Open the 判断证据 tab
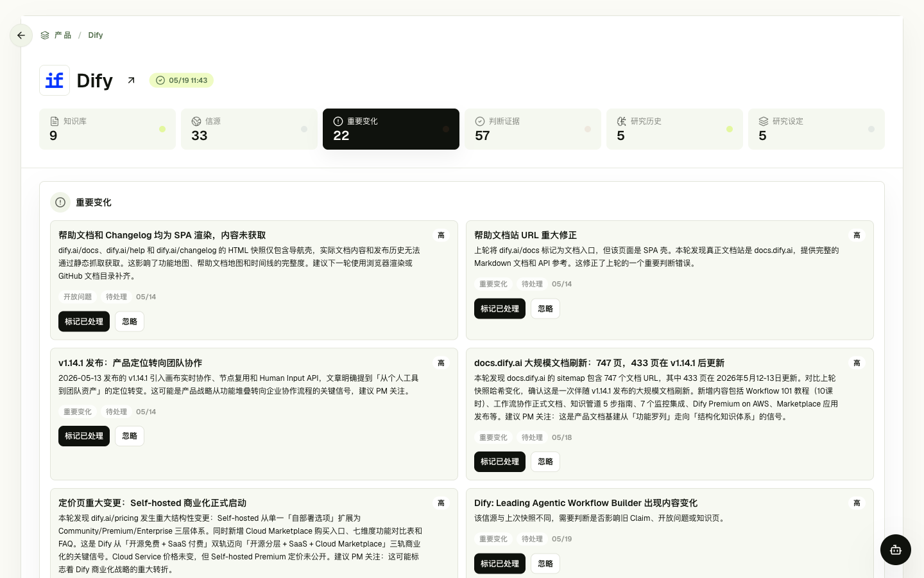The image size is (924, 578). click(533, 129)
